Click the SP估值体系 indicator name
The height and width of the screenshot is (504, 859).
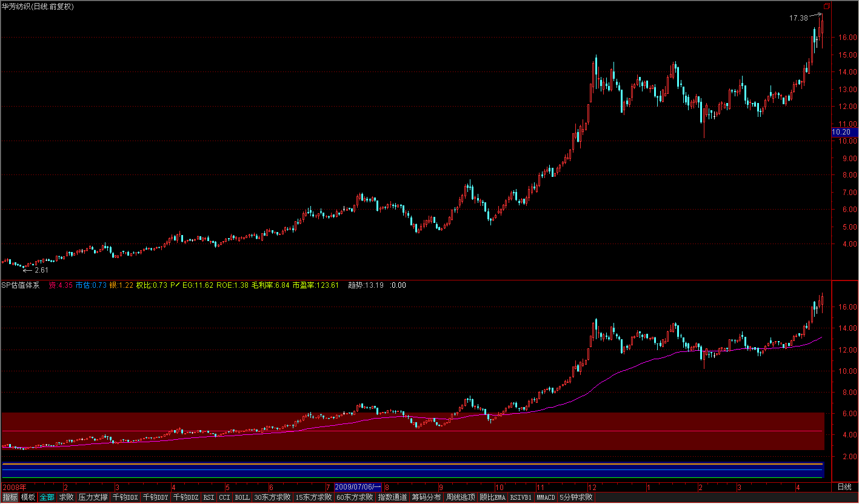(20, 285)
